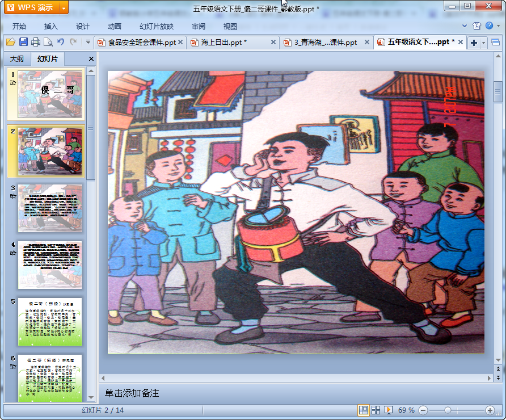Click the Open folder icon in toolbar
506x420 pixels.
[11, 42]
